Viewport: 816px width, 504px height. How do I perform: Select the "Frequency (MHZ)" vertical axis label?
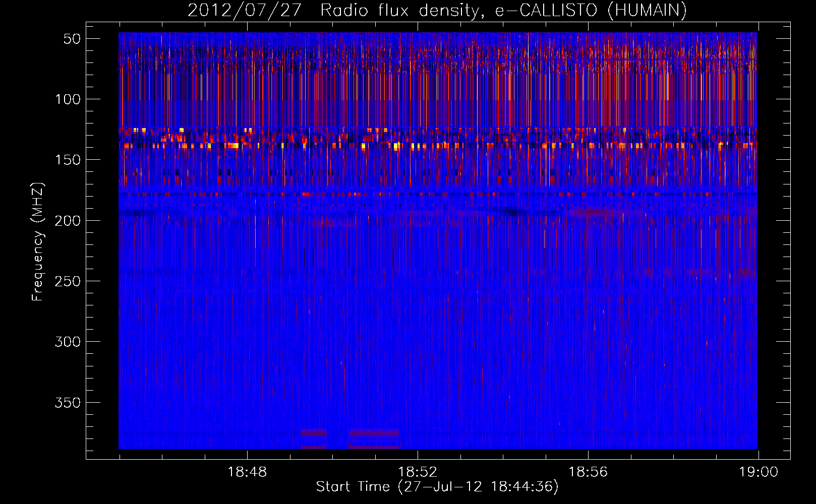tap(38, 242)
